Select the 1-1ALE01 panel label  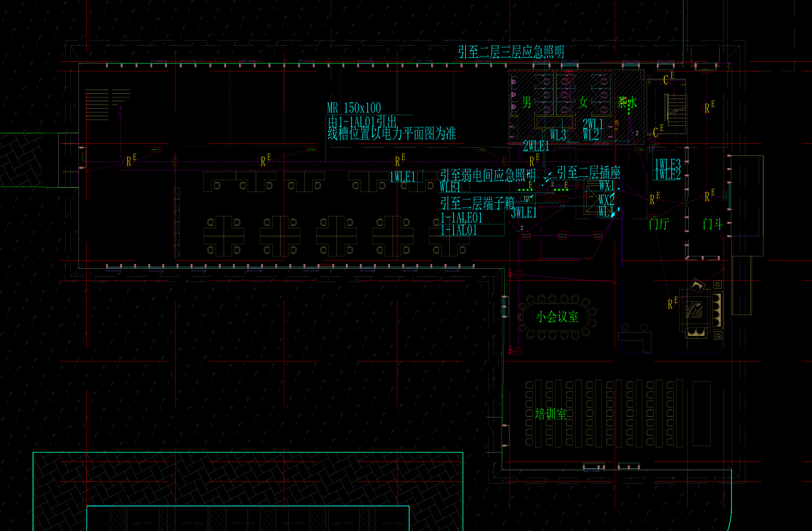pyautogui.click(x=461, y=218)
